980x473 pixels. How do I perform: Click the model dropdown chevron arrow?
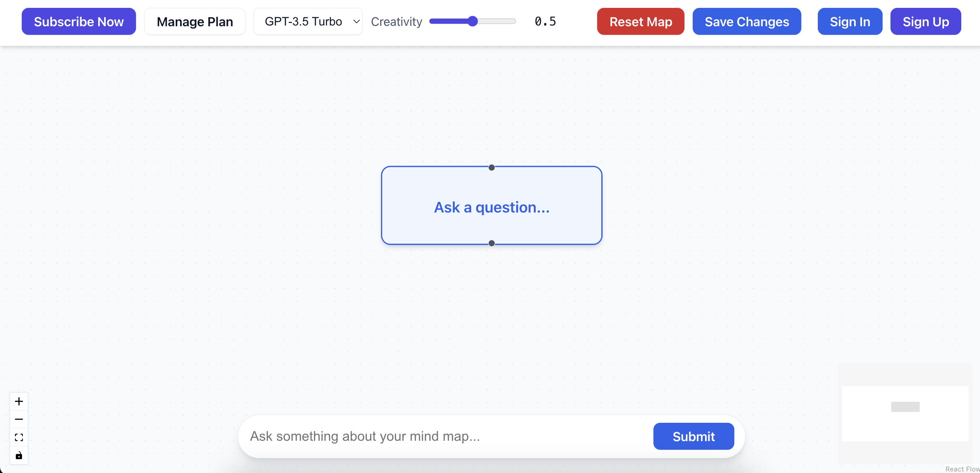point(356,22)
